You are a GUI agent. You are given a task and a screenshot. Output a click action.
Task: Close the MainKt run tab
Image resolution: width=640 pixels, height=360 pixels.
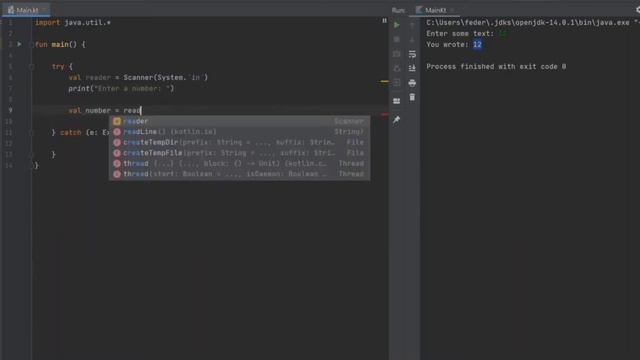[x=453, y=10]
